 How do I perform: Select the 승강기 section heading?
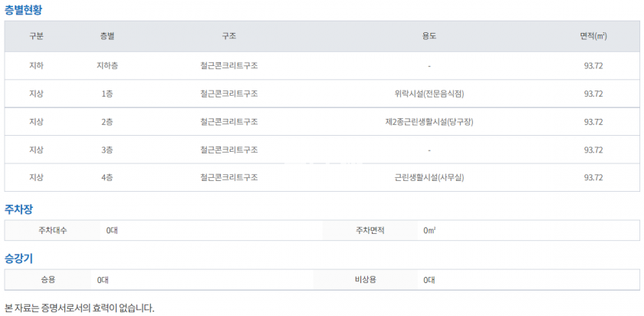coord(19,258)
